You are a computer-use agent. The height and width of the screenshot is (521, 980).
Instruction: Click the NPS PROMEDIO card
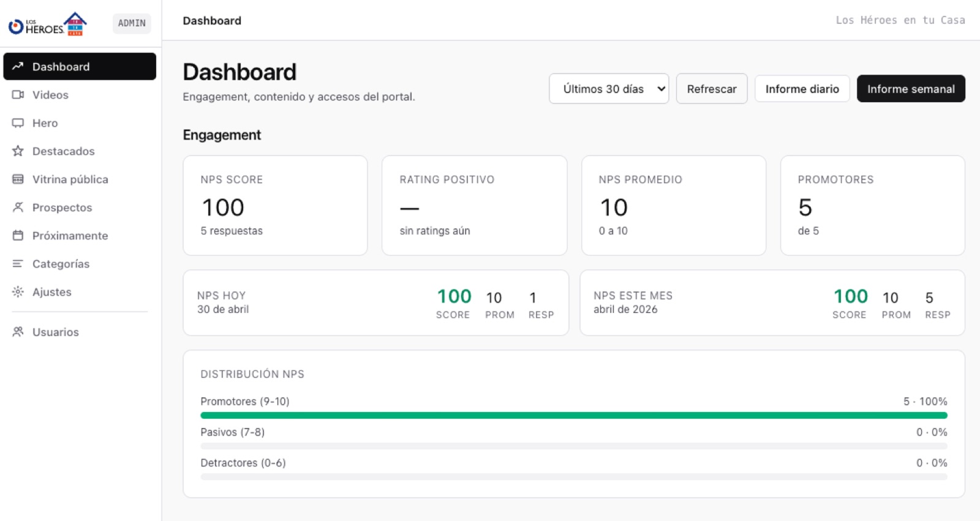[674, 205]
